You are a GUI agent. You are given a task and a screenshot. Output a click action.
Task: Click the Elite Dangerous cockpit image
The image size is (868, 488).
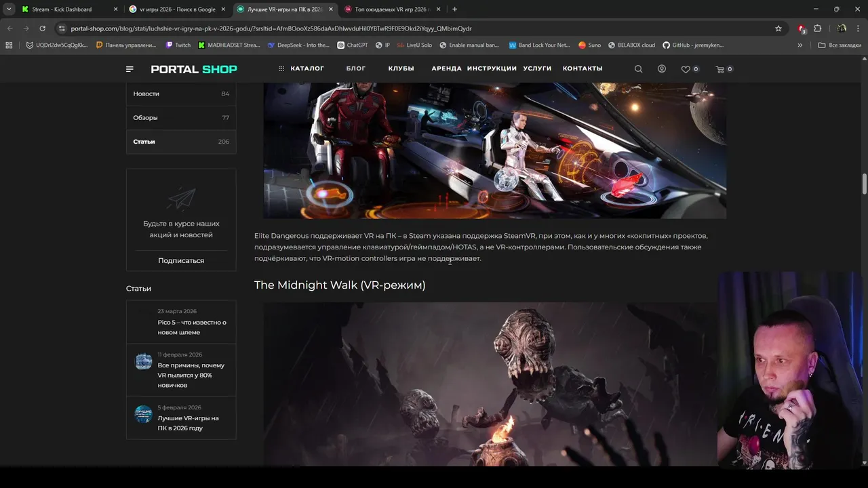(494, 150)
